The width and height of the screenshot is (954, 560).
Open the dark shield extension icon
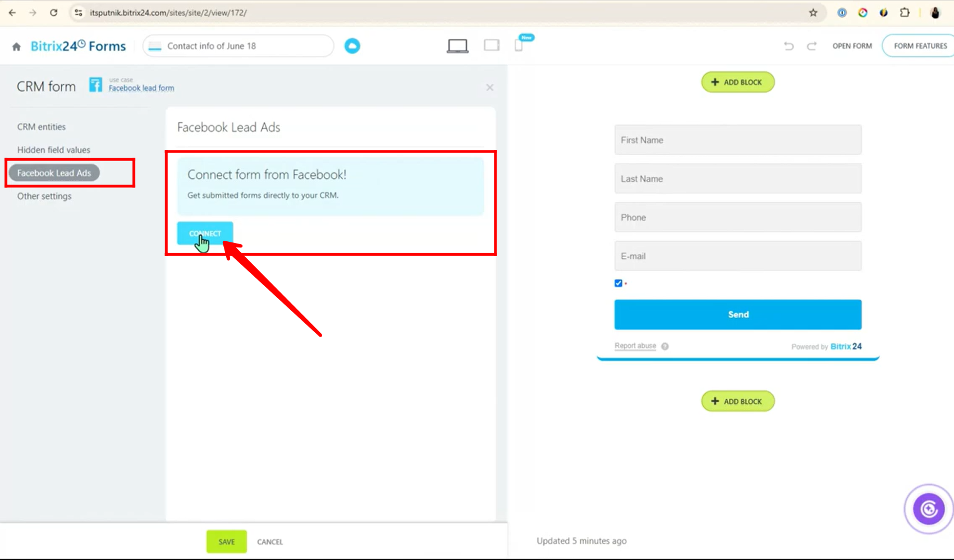(x=883, y=12)
